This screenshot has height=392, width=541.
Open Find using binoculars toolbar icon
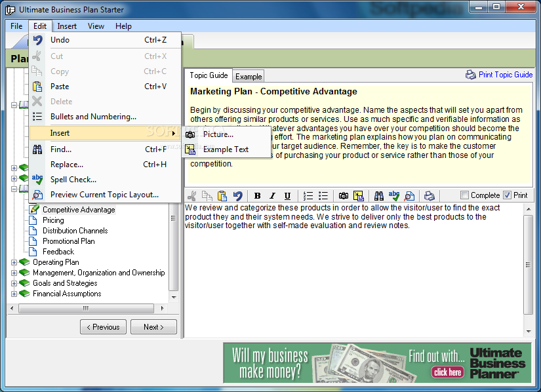click(x=379, y=196)
